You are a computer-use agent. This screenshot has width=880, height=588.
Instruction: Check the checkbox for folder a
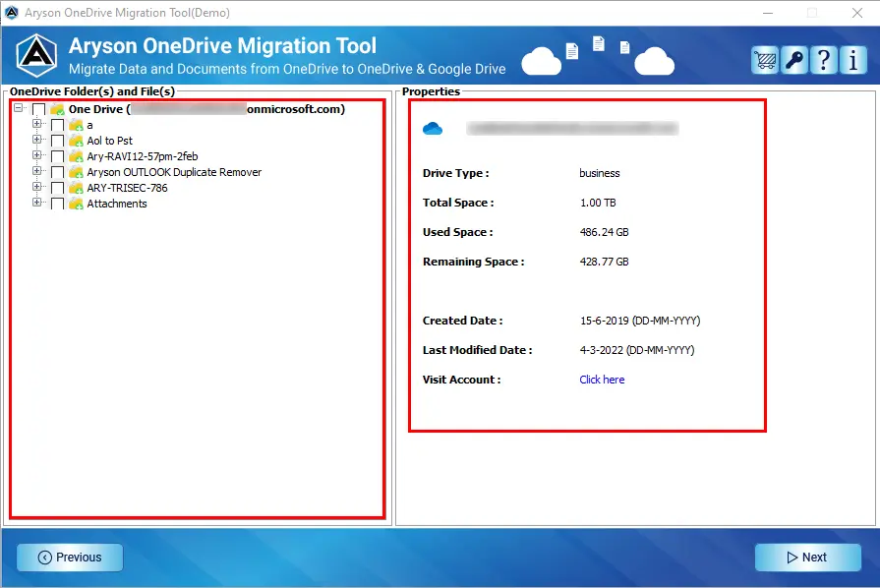[x=57, y=125]
